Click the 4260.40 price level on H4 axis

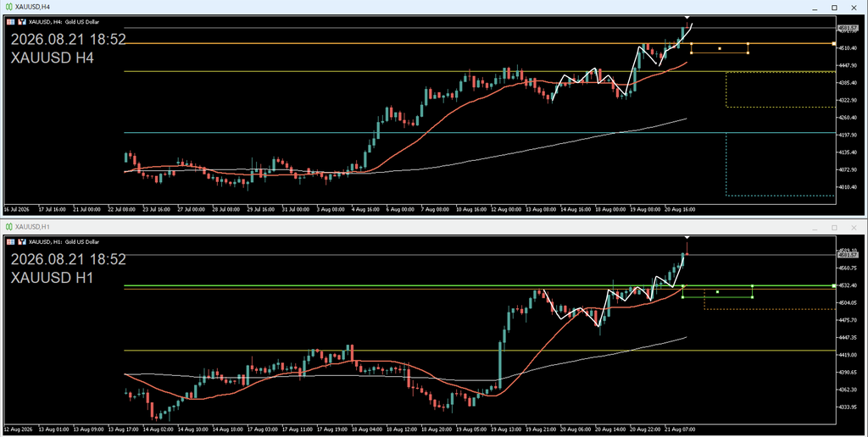848,118
